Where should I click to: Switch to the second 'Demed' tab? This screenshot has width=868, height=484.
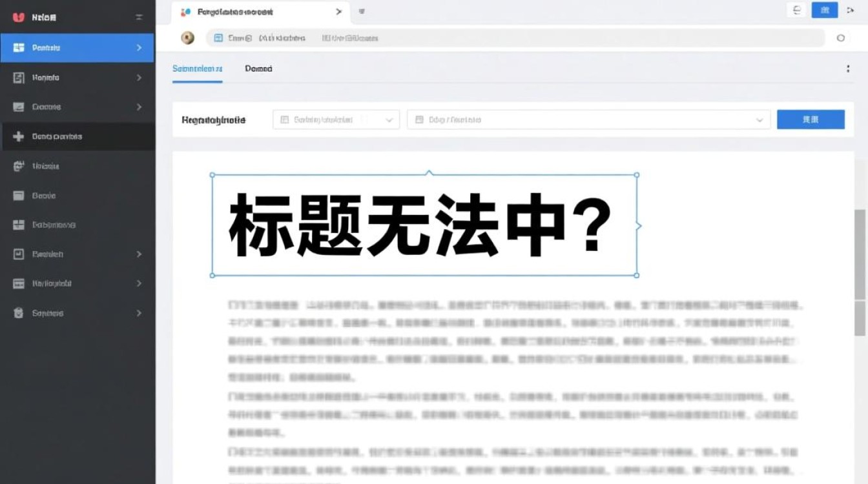tap(258, 68)
